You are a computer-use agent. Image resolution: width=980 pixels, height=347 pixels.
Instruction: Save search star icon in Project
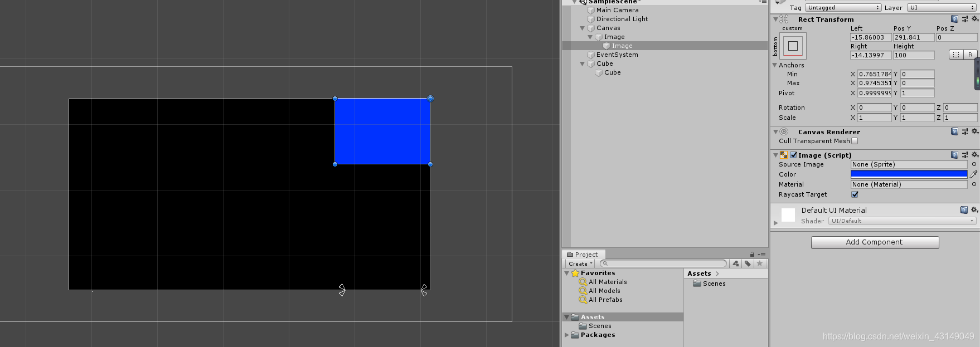tap(759, 263)
